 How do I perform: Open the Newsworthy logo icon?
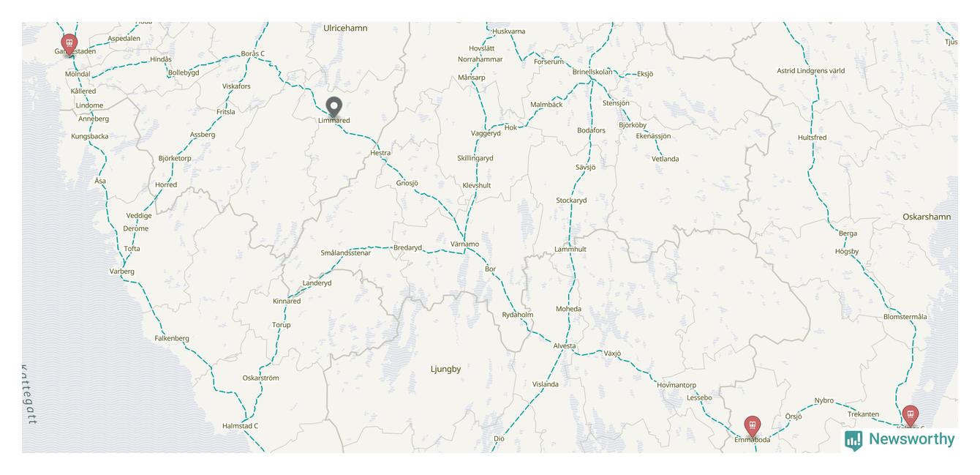(x=853, y=440)
